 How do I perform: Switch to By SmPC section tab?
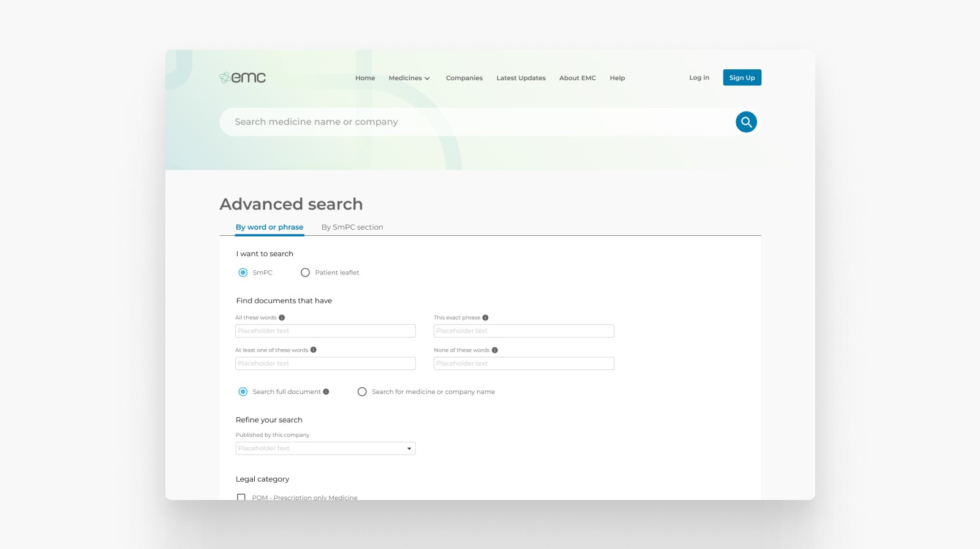point(352,227)
